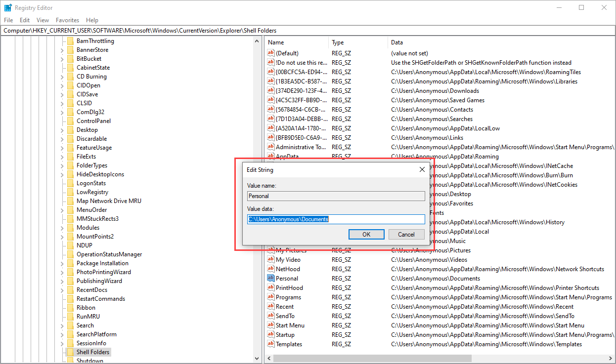Click the folder icon for BitBucket key
The width and height of the screenshot is (616, 364).
(70, 59)
